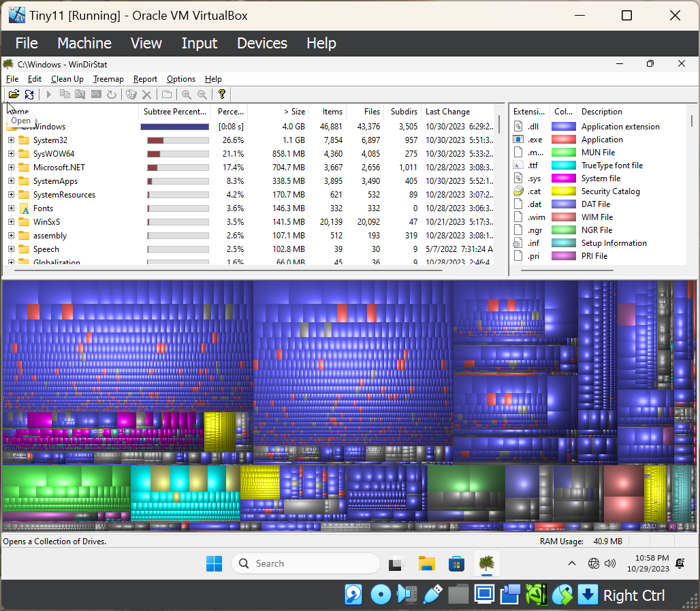Screen dimensions: 700x611
Task: Click the taskbar Search box
Action: pyautogui.click(x=306, y=563)
